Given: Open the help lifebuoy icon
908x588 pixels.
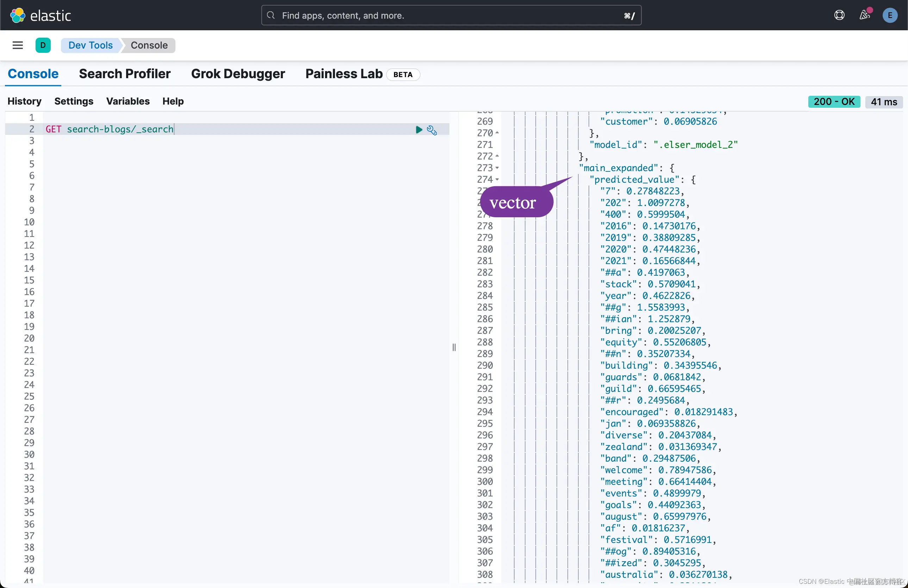Looking at the screenshot, I should (x=839, y=15).
